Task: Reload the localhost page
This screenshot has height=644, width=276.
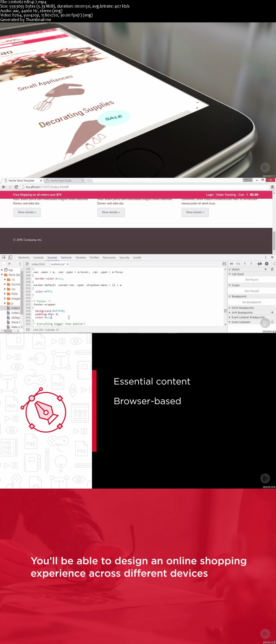Action: point(16,187)
